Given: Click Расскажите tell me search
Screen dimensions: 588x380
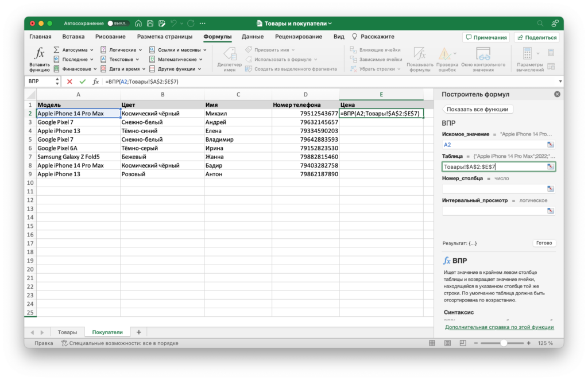Looking at the screenshot, I should pyautogui.click(x=373, y=37).
